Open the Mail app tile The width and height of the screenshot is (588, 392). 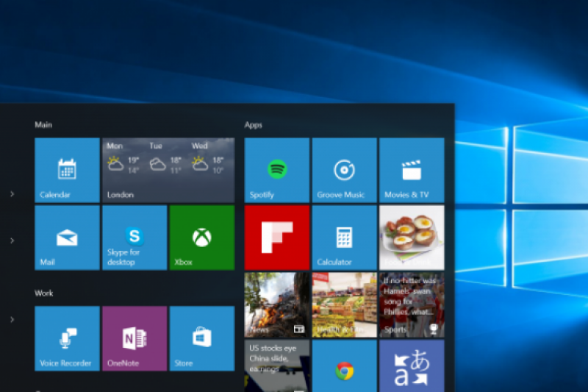click(67, 238)
